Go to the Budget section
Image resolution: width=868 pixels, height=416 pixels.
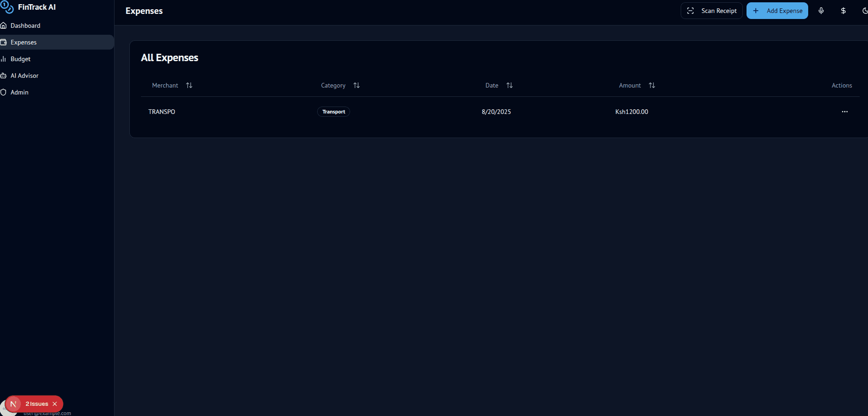coord(56,59)
